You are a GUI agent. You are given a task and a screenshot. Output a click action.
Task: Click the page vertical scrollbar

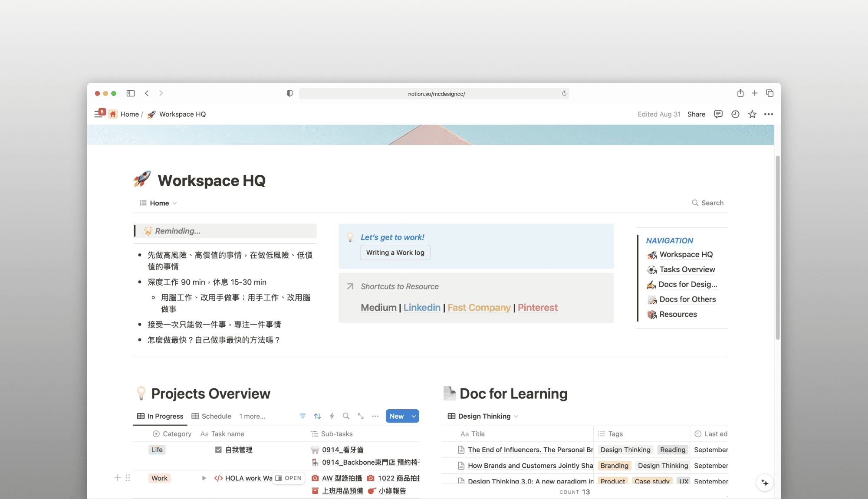click(x=777, y=247)
